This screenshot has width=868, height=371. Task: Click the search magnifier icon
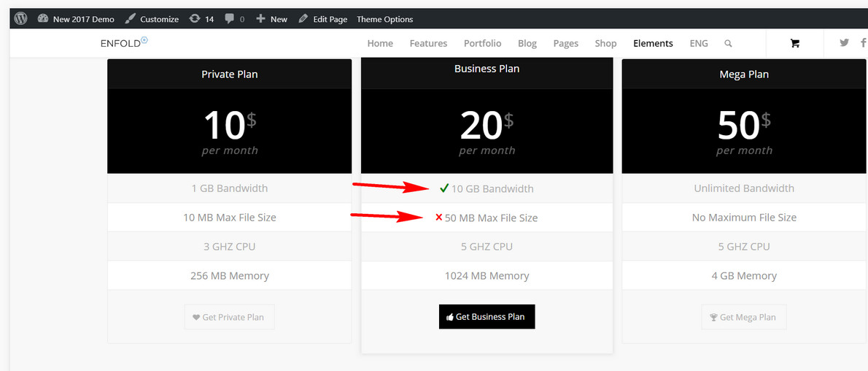tap(728, 43)
